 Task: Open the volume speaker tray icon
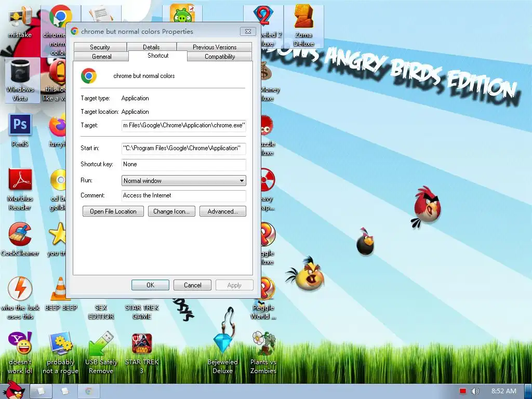point(475,391)
